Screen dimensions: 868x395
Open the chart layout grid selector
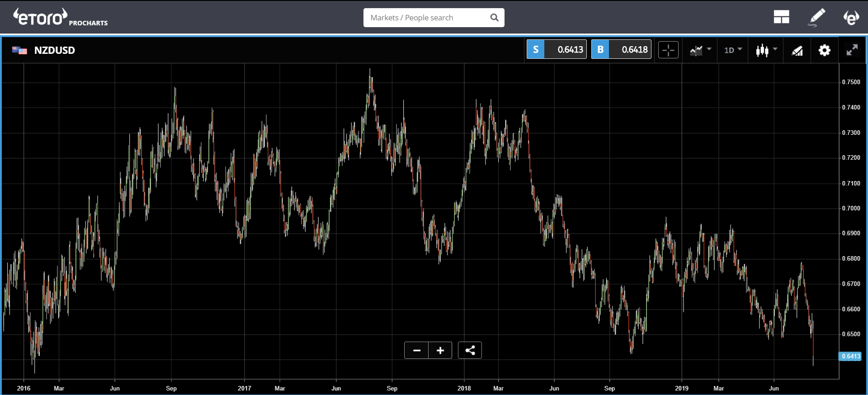tap(781, 17)
